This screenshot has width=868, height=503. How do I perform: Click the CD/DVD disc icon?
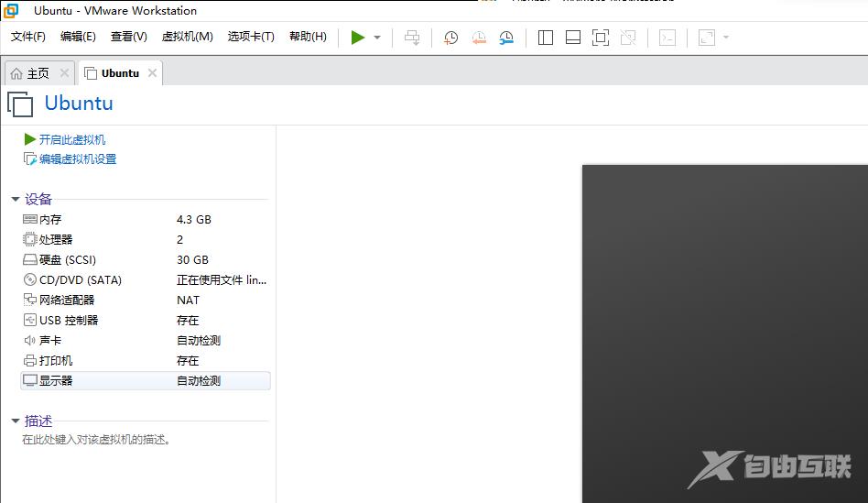click(30, 279)
